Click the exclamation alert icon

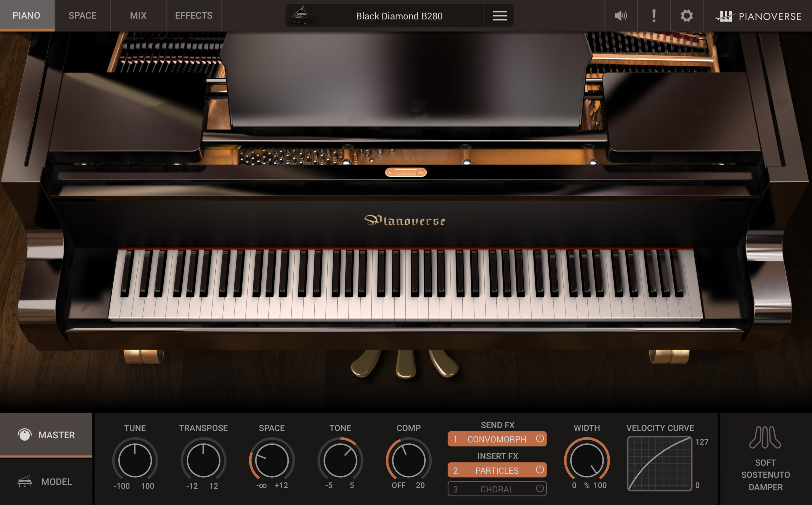(654, 16)
